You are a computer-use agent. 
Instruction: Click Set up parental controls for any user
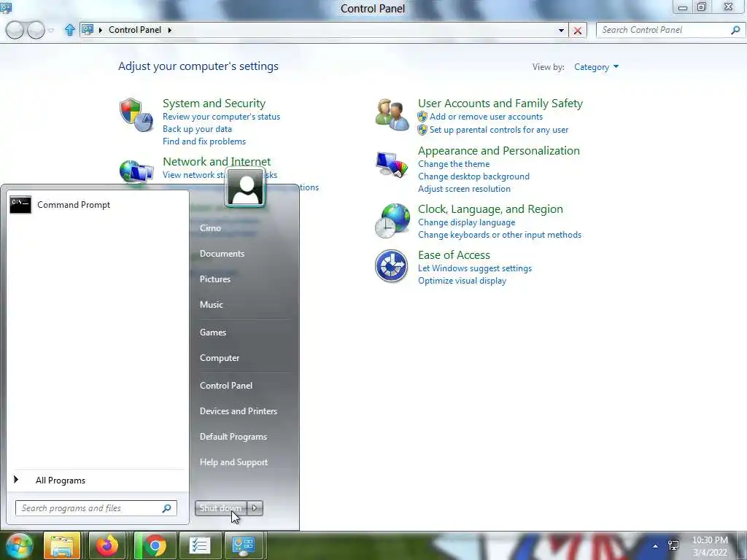click(x=499, y=130)
